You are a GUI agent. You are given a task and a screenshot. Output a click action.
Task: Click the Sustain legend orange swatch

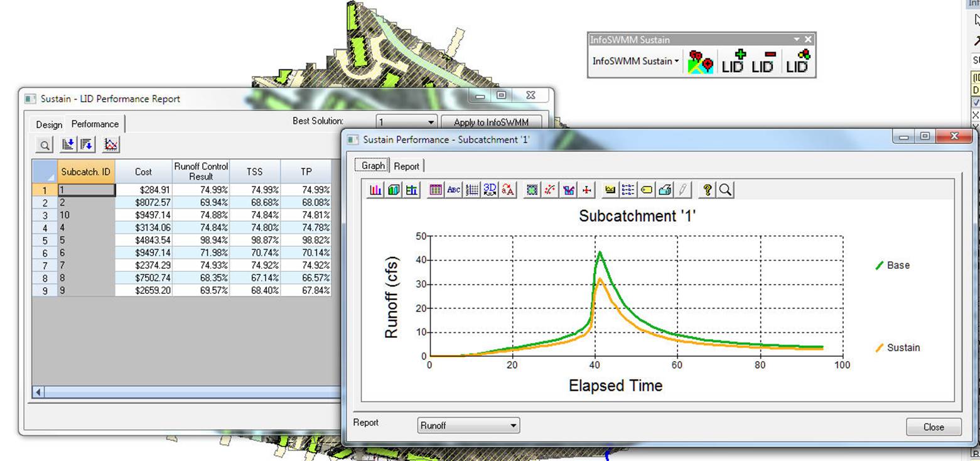[x=880, y=348]
